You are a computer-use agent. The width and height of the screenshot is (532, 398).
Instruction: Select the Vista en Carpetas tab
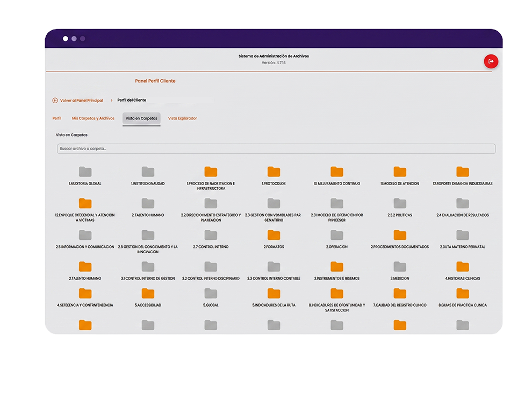pyautogui.click(x=141, y=118)
